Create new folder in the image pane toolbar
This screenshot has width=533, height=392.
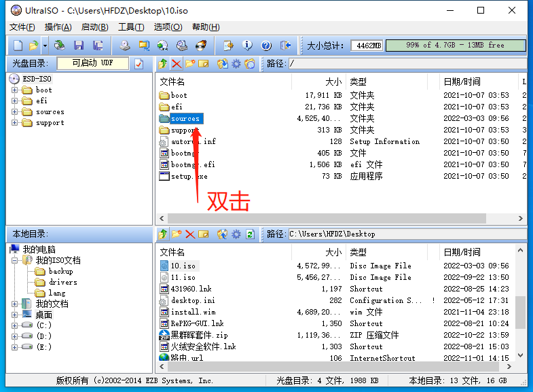(190, 64)
